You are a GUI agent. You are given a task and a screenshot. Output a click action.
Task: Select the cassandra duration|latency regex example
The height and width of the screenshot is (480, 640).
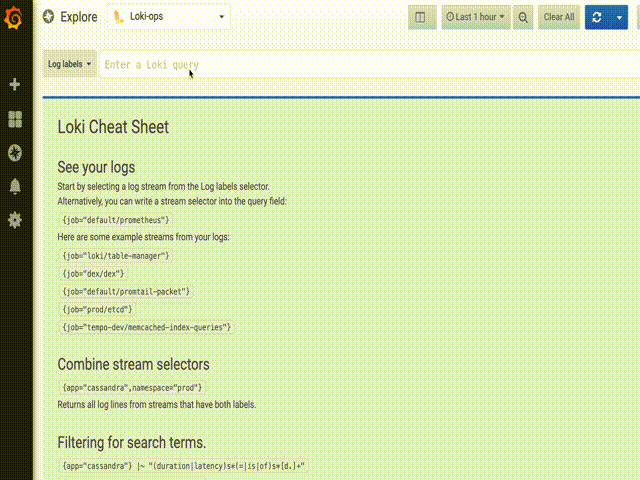tap(184, 466)
